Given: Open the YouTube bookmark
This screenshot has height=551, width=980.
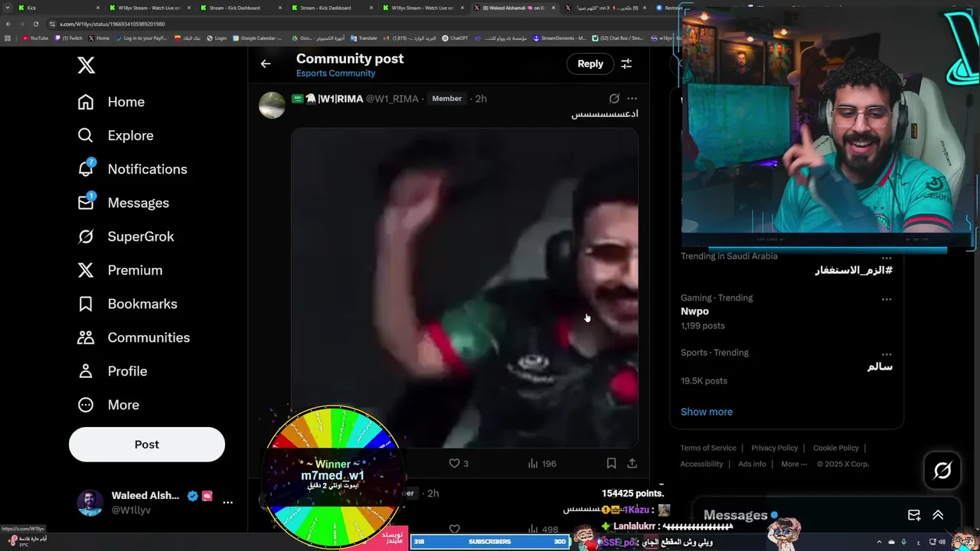Looking at the screenshot, I should coord(35,37).
